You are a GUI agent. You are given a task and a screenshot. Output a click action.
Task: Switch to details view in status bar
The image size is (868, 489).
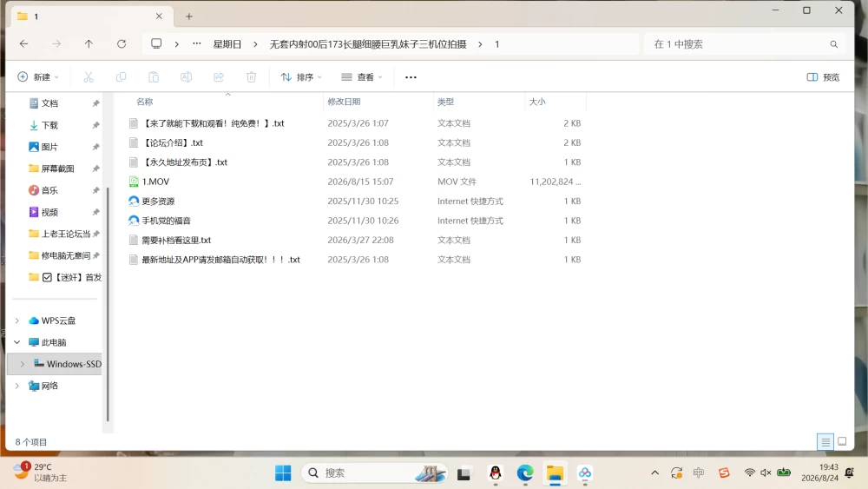point(825,442)
